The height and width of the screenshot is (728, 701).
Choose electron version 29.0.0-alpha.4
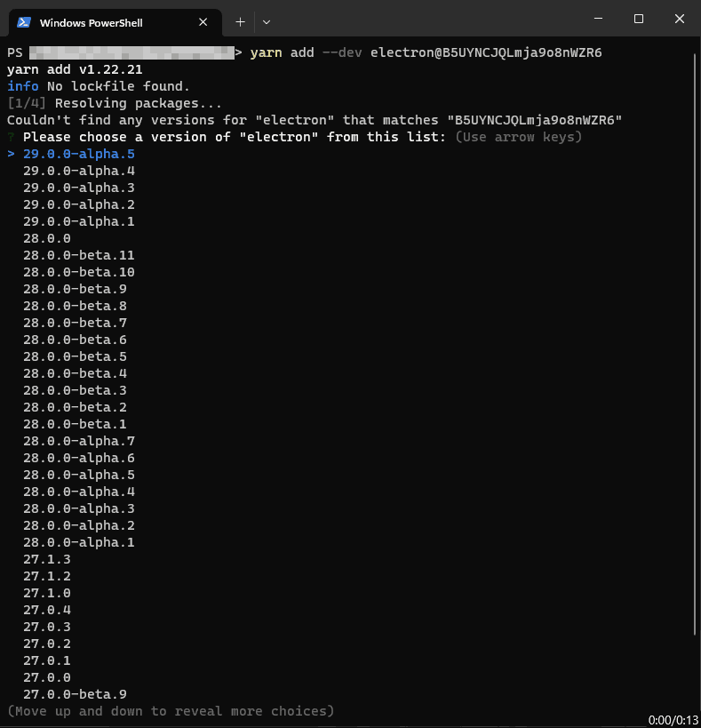point(79,170)
